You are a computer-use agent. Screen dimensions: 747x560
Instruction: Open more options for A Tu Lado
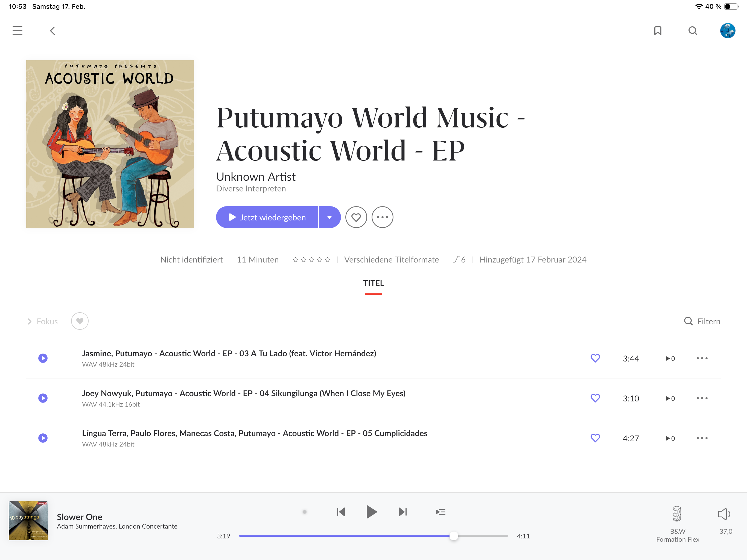tap(702, 358)
